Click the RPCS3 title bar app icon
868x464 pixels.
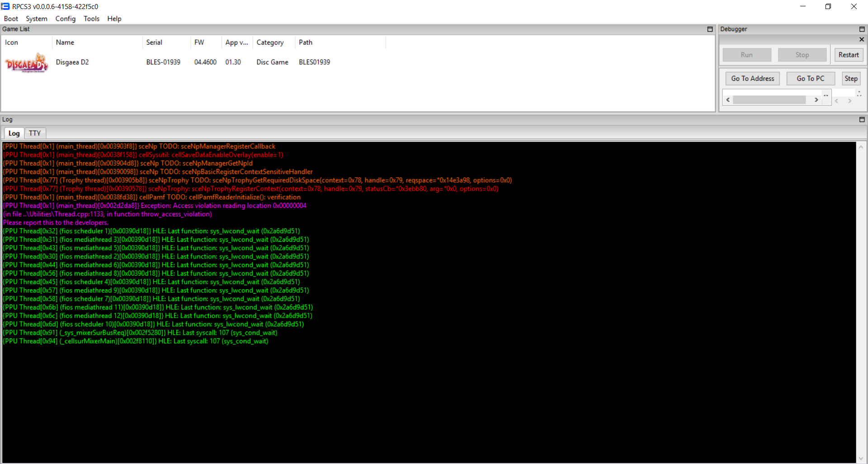pyautogui.click(x=5, y=6)
